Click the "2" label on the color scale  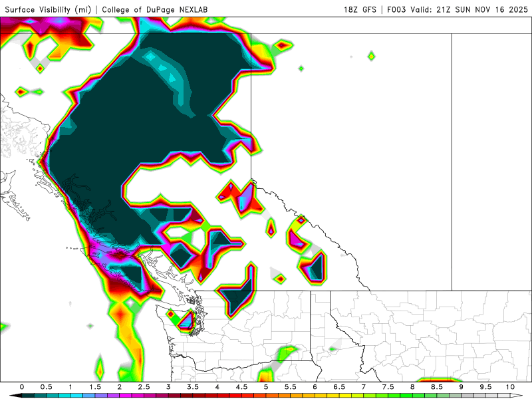[x=120, y=387]
